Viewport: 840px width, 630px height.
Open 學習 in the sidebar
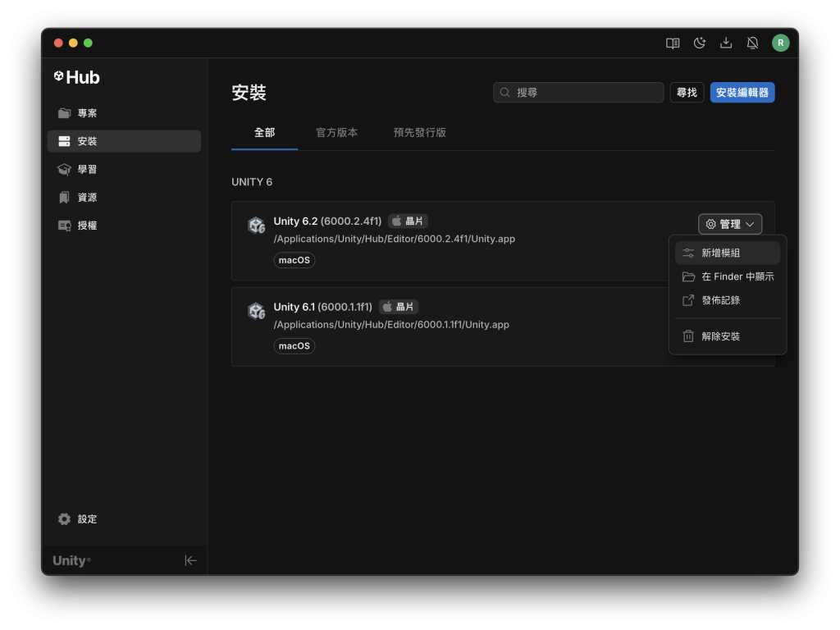click(x=125, y=169)
